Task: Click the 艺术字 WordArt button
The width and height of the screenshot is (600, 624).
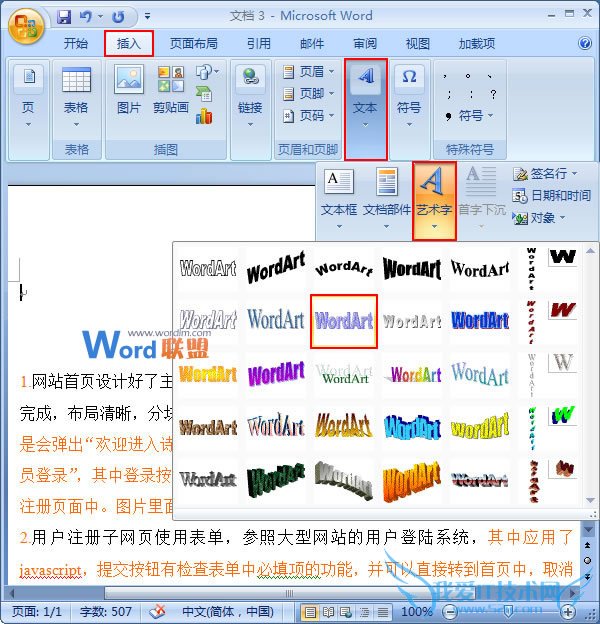Action: [x=434, y=201]
